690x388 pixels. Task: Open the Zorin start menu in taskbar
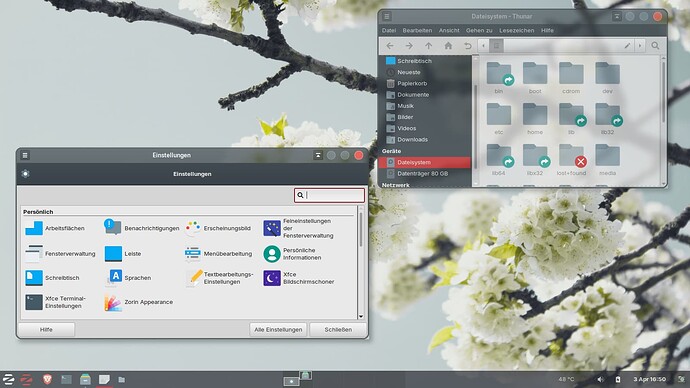point(8,379)
